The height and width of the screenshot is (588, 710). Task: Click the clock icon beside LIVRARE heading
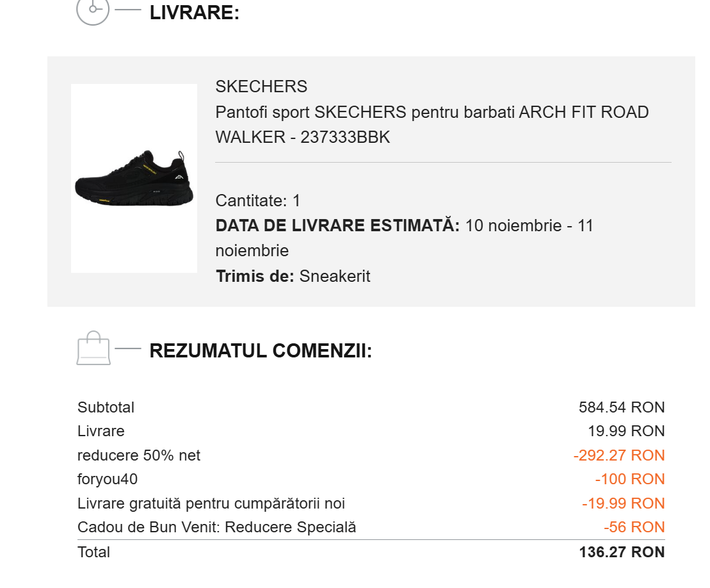(93, 10)
